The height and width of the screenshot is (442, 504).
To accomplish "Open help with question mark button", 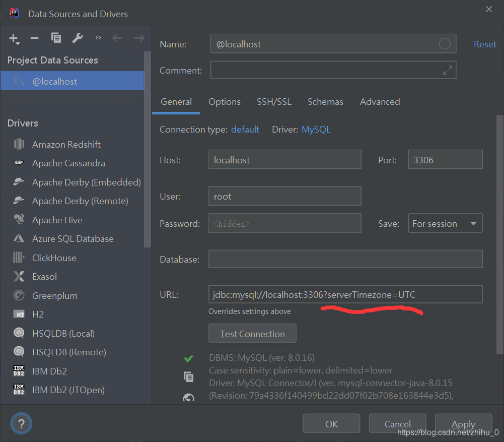I will point(21,423).
